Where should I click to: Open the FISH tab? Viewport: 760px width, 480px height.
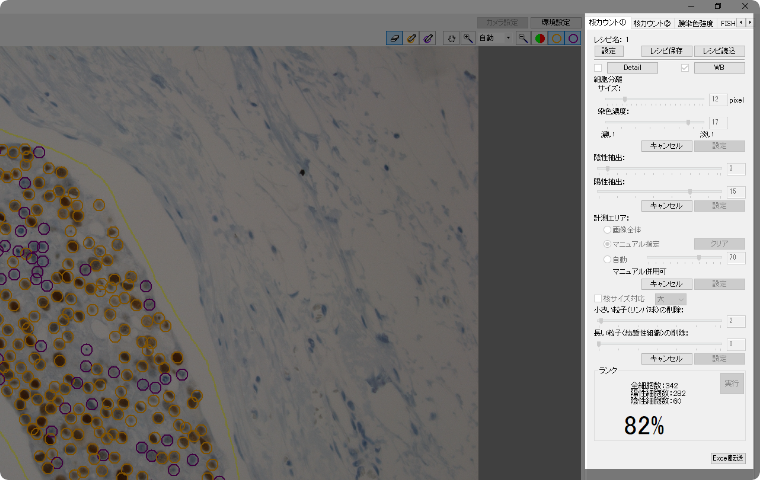[728, 23]
